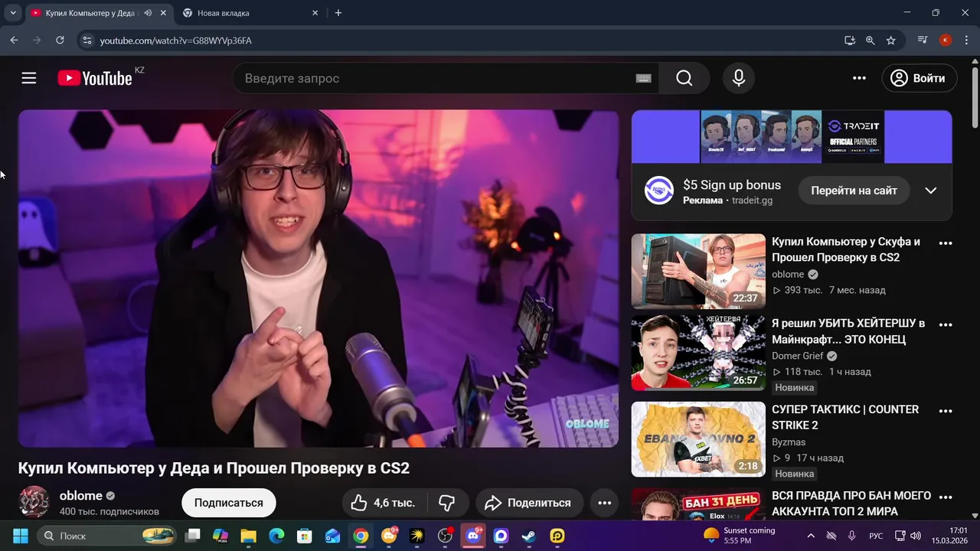The image size is (980, 551).
Task: Click the magnifier search button
Action: [x=684, y=78]
